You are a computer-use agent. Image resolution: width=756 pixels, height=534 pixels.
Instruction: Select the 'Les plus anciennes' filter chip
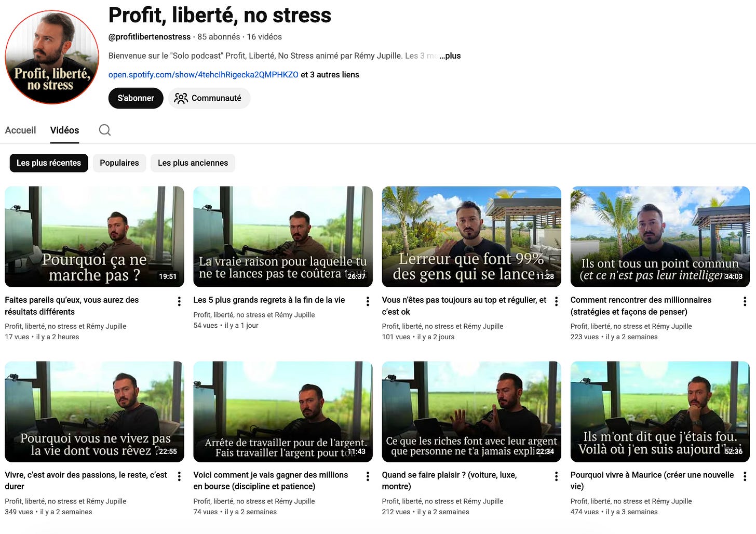pos(193,163)
